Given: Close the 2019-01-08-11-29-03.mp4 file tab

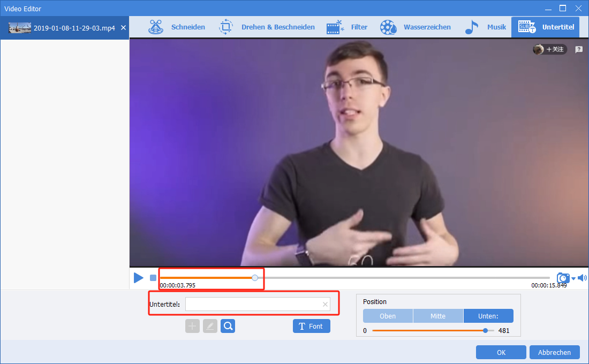Looking at the screenshot, I should (123, 28).
